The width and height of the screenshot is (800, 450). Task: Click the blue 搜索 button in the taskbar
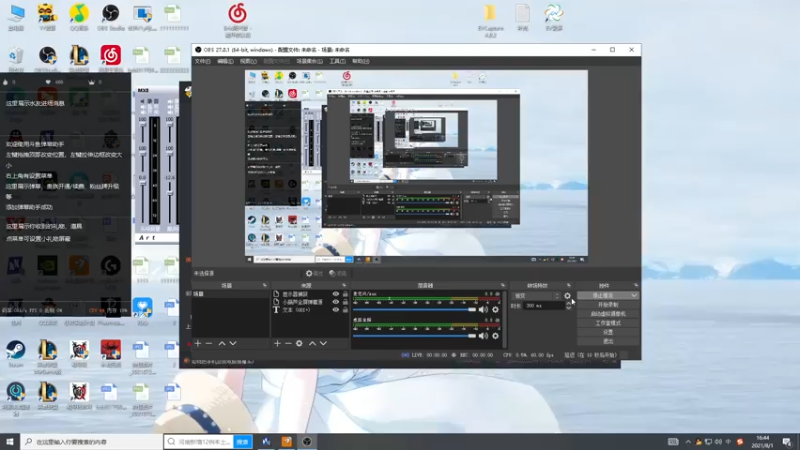tap(242, 442)
